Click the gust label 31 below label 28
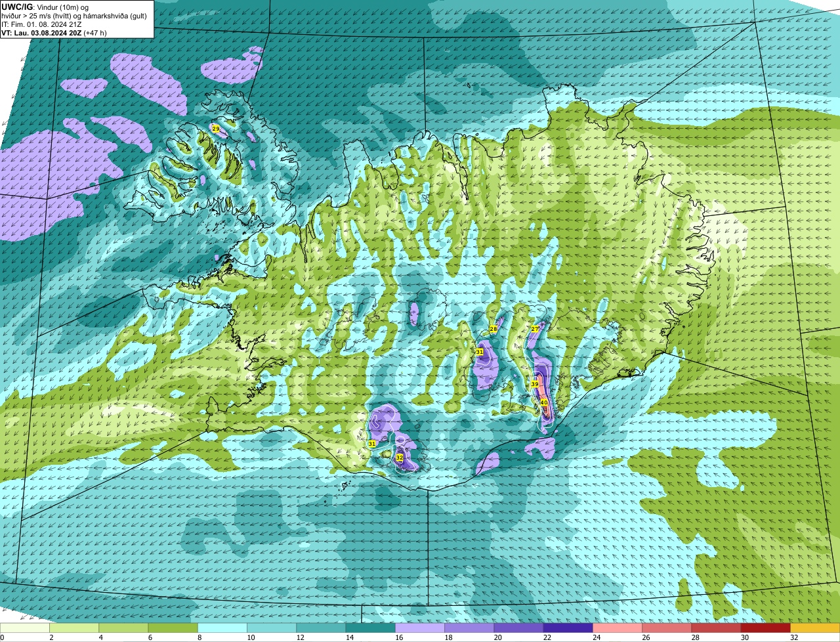Image resolution: width=840 pixels, height=642 pixels. pos(480,352)
